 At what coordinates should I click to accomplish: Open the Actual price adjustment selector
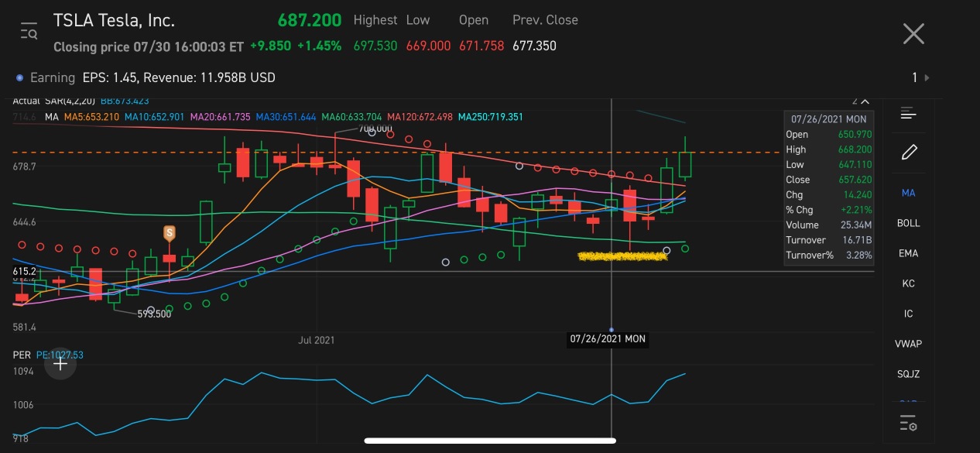(x=26, y=101)
